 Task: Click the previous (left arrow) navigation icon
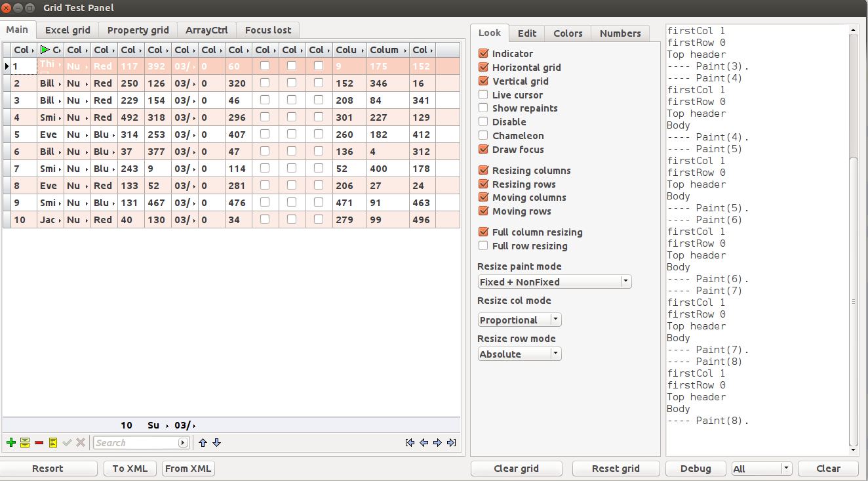click(x=424, y=443)
